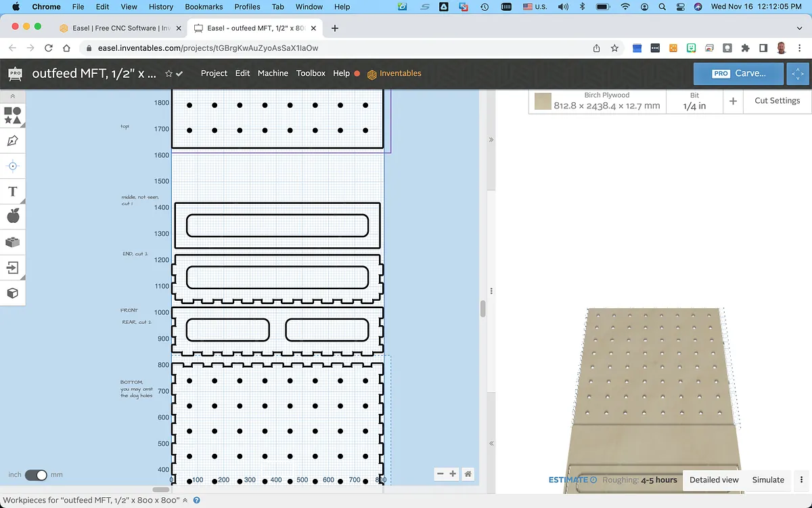
Task: Reset canvas view with home icon
Action: [468, 474]
